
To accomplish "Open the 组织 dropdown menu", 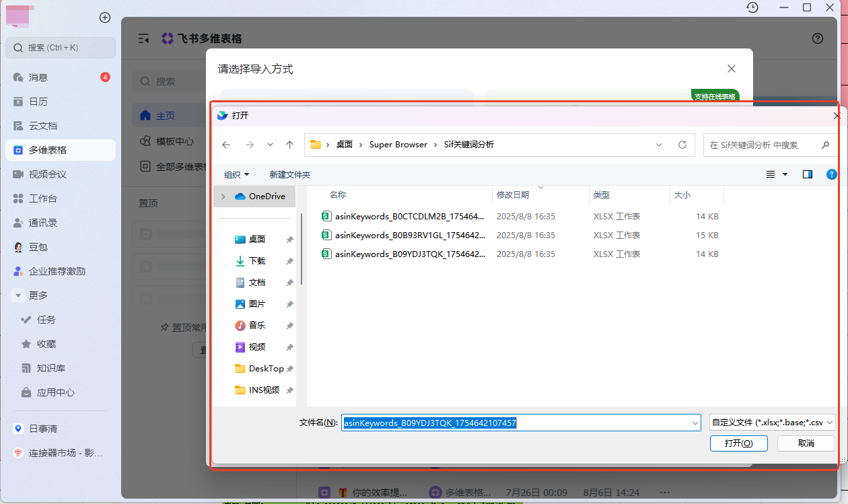I will [x=236, y=174].
